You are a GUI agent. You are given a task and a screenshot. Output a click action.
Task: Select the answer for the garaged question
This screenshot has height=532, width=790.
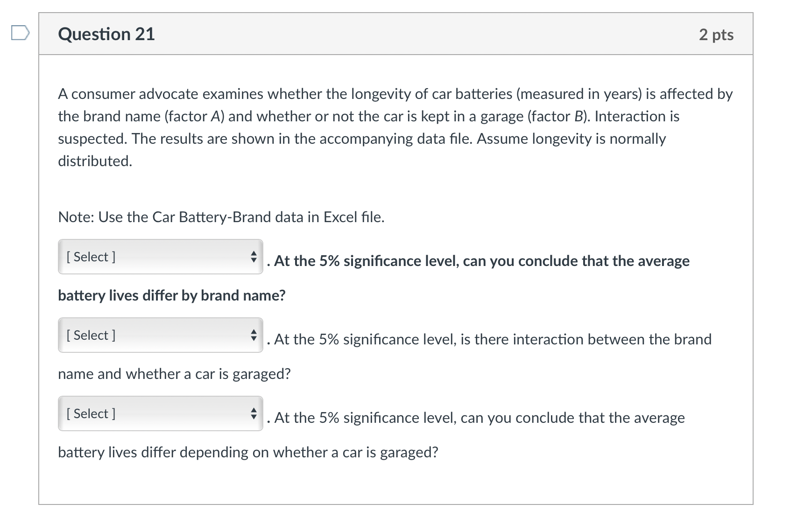point(160,413)
